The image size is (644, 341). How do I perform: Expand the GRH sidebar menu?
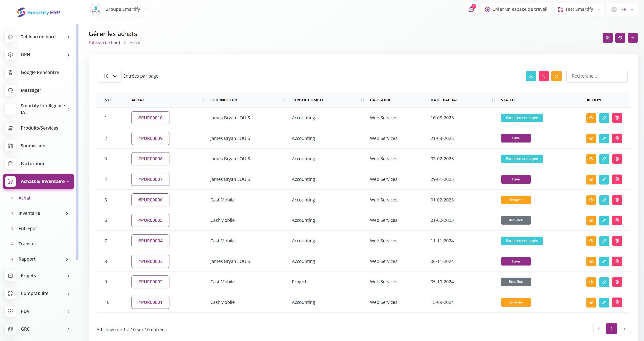pos(38,55)
